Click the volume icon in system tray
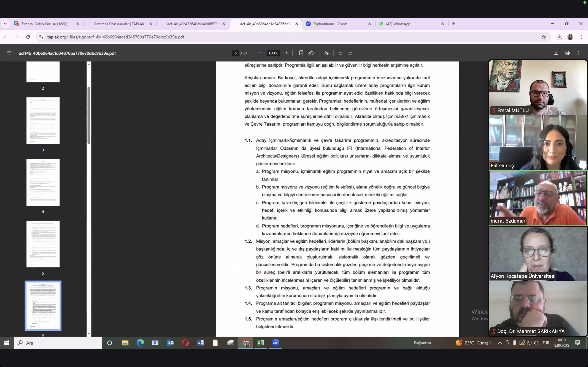Viewport: 588px width, 367px height. point(536,343)
